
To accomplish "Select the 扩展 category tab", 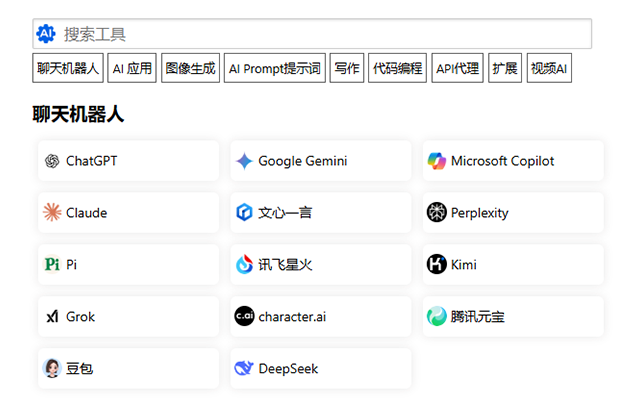I will 505,68.
